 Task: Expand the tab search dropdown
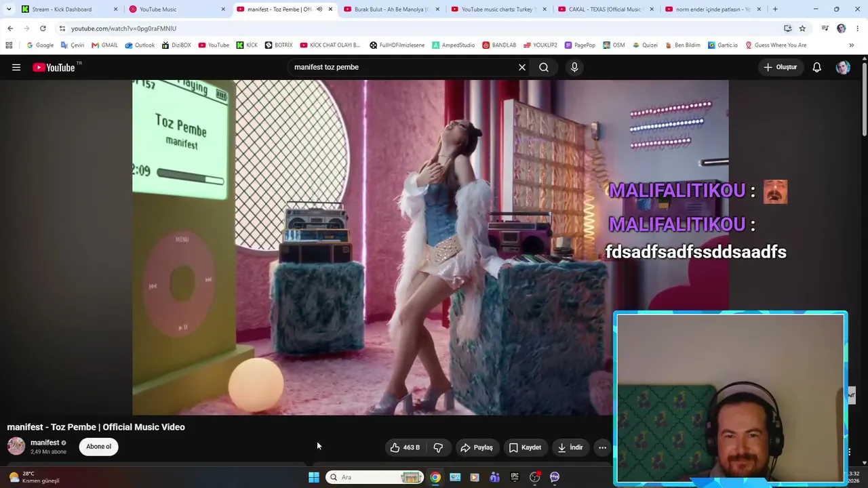tap(9, 9)
